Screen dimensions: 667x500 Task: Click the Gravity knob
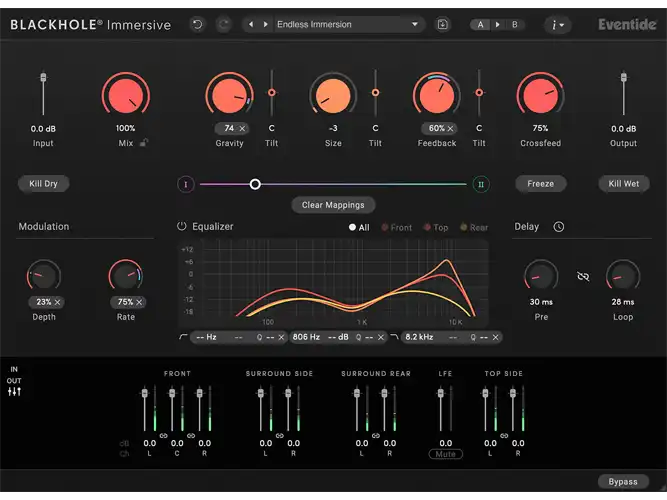tap(229, 95)
